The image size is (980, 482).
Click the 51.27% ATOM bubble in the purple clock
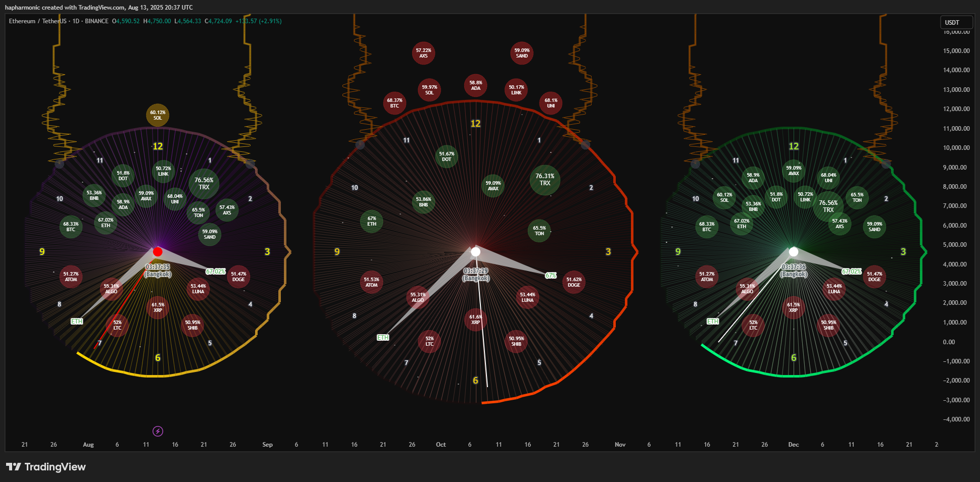coord(71,277)
